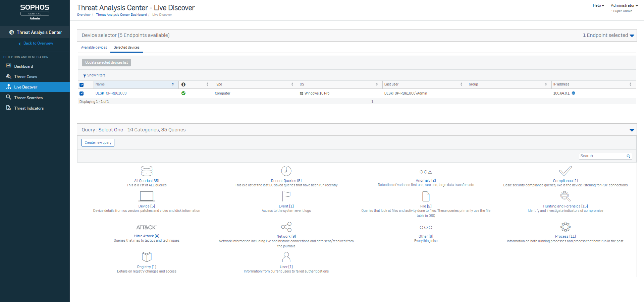Open Threat Searches in the sidebar

click(28, 98)
